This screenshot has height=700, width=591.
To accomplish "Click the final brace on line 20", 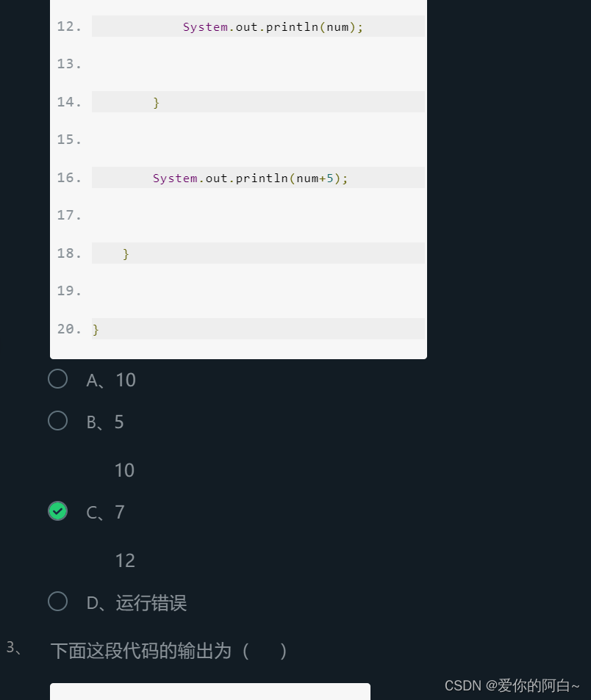I will tap(96, 329).
